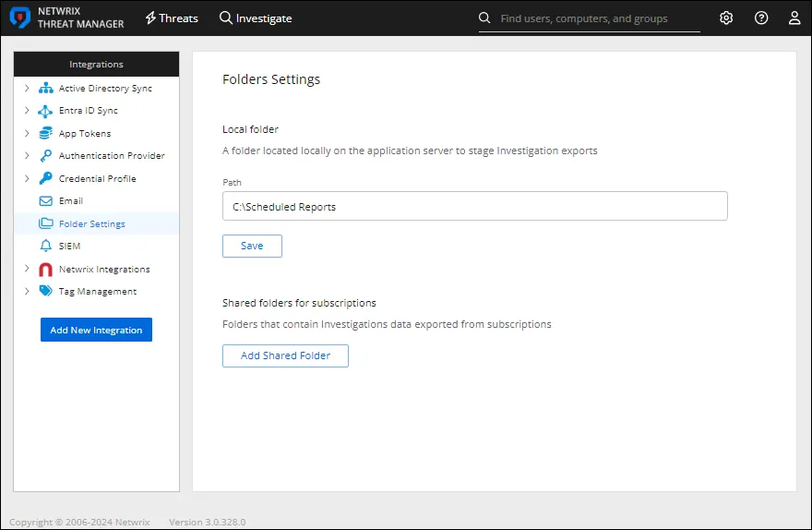The height and width of the screenshot is (530, 812).
Task: Click the Add New Integration button
Action: 96,330
